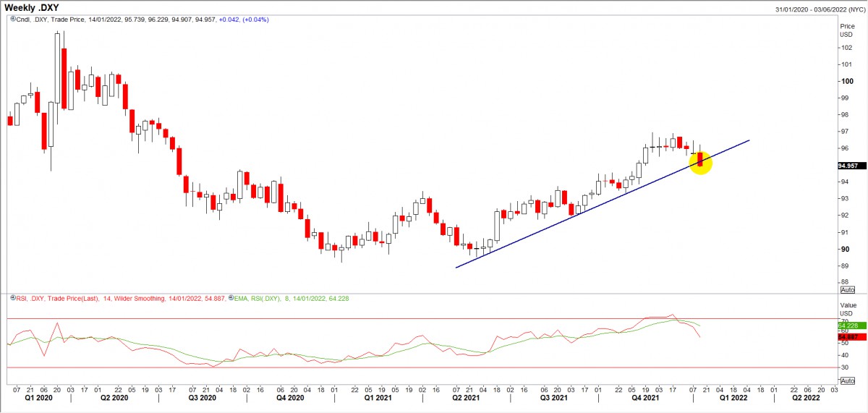Click the Weekly .DXY chart title
Image resolution: width=868 pixels, height=413 pixels.
tap(34, 7)
